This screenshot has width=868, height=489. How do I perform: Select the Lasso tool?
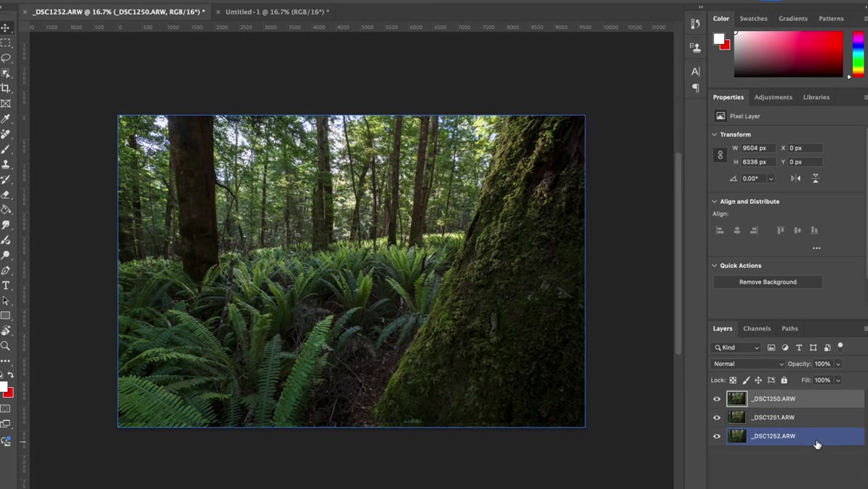point(5,58)
